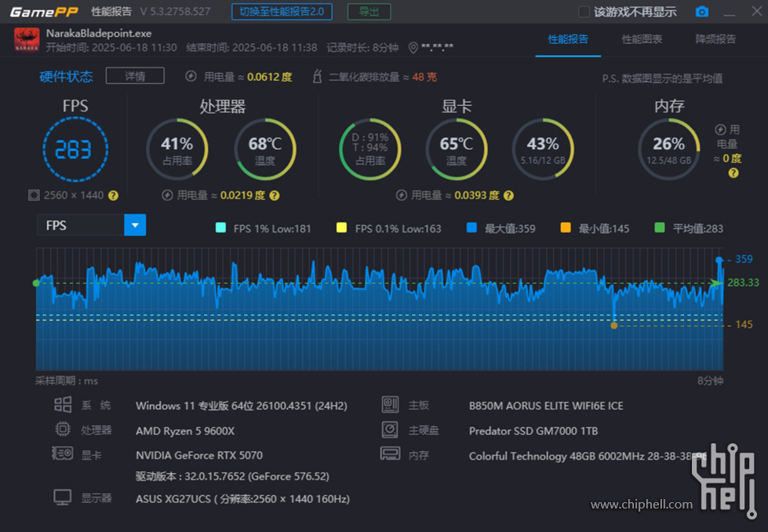The height and width of the screenshot is (532, 768).
Task: Enable 该游戏不再显示 checkbox
Action: 584,12
